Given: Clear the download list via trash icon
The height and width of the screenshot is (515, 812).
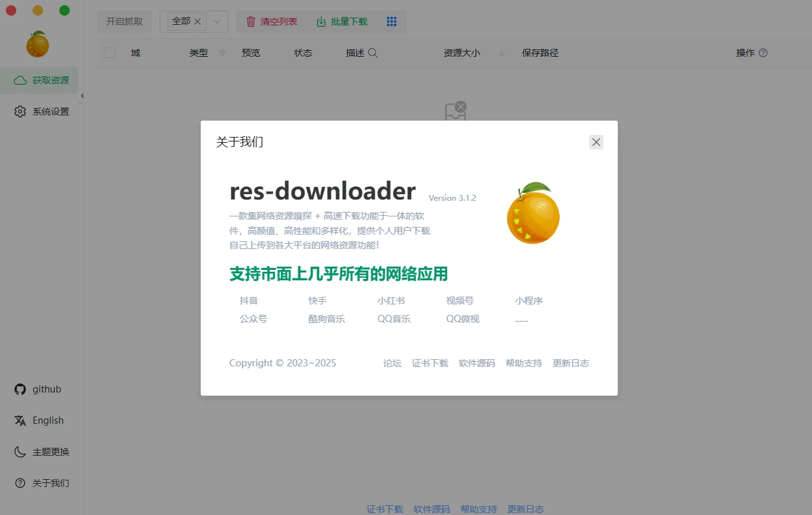Looking at the screenshot, I should (x=251, y=22).
